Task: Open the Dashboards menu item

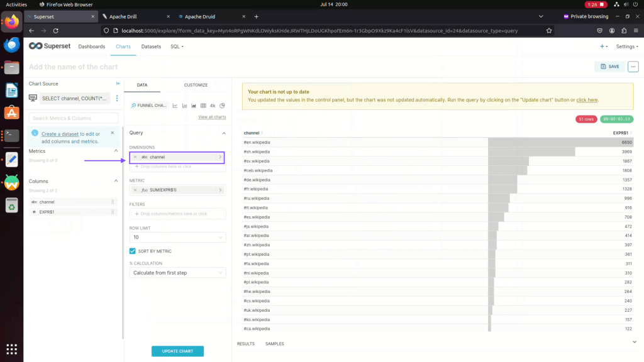Action: pyautogui.click(x=92, y=47)
